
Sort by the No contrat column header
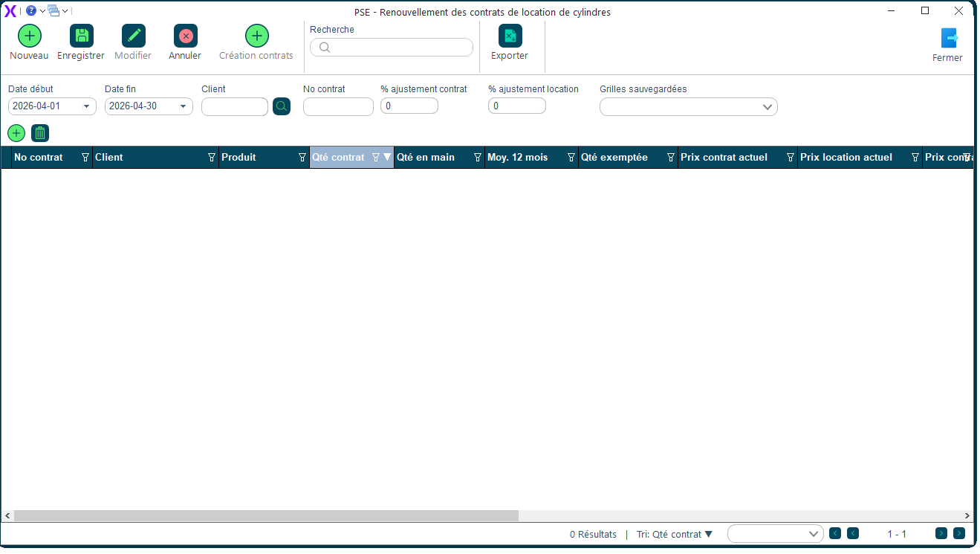(39, 158)
